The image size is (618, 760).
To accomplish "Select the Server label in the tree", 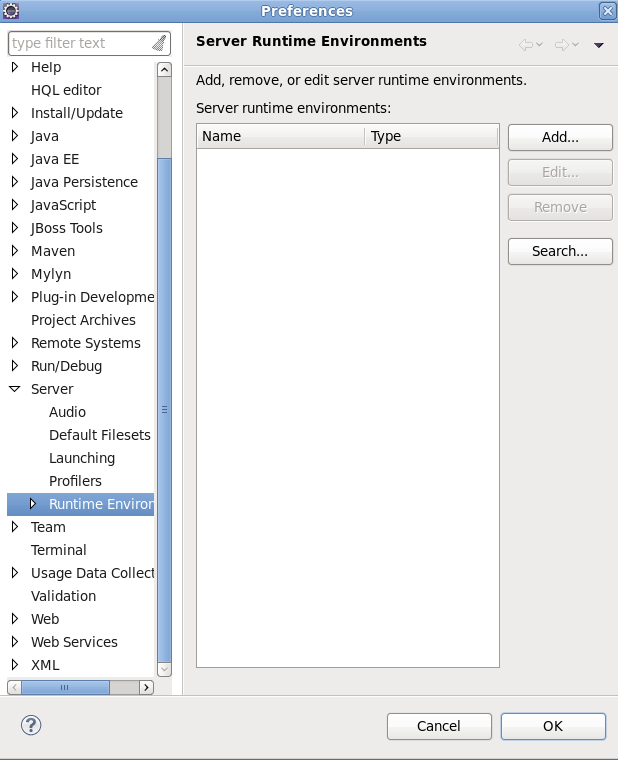I will (52, 389).
